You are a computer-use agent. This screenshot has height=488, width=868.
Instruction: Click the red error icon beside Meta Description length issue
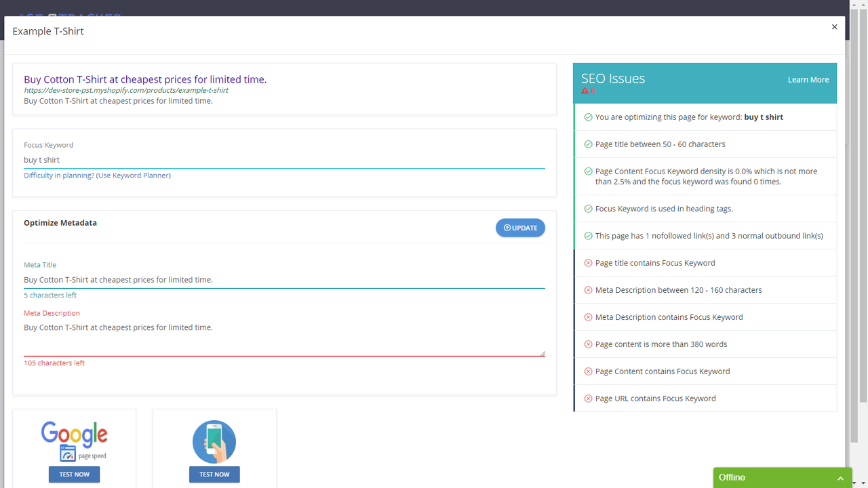tap(587, 289)
